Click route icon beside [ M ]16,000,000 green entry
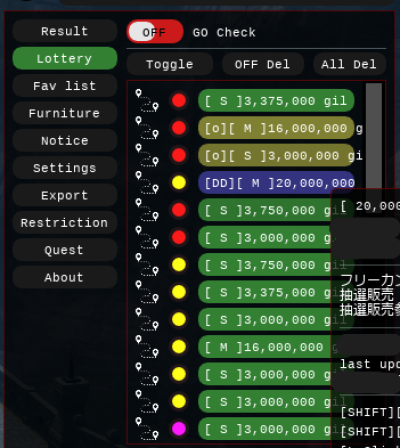400x448 pixels. (147, 346)
